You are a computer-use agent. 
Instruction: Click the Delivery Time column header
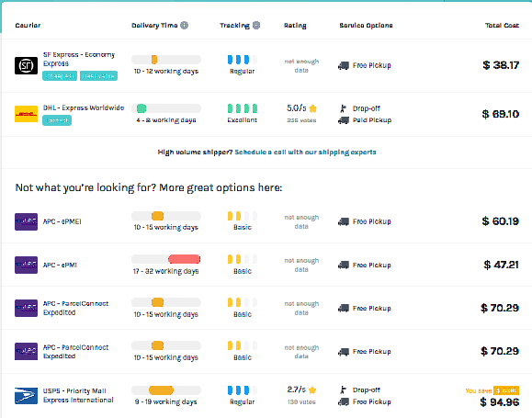click(x=154, y=25)
